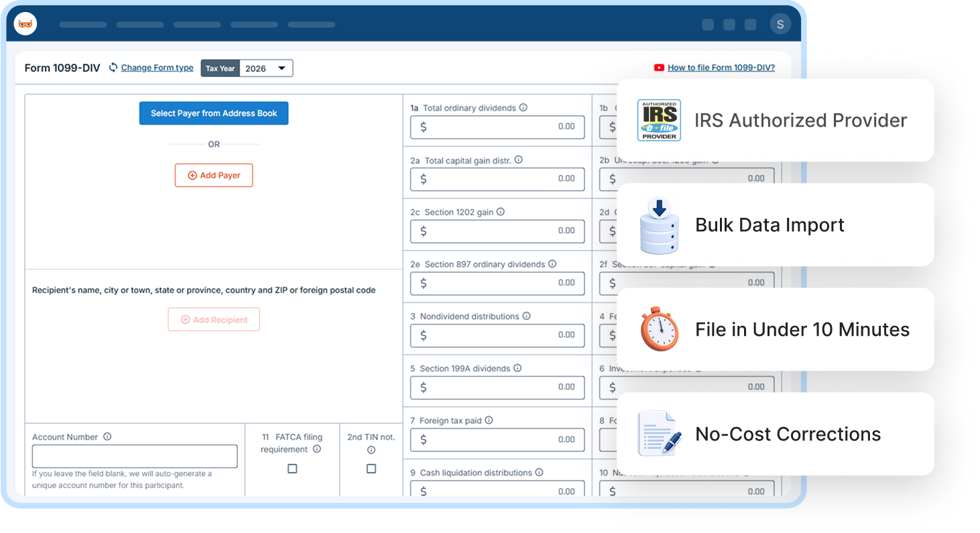
Task: Show info for Section 199A dividends
Action: tap(517, 368)
